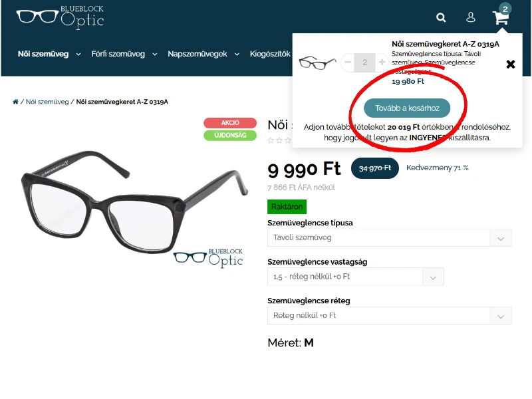
Task: Expand the Női szemüveg menu
Action: click(x=49, y=54)
